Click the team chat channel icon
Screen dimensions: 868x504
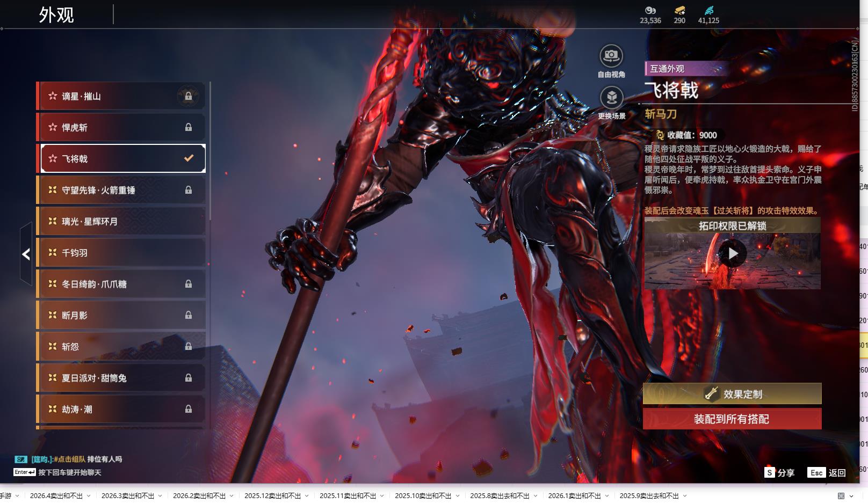21,459
